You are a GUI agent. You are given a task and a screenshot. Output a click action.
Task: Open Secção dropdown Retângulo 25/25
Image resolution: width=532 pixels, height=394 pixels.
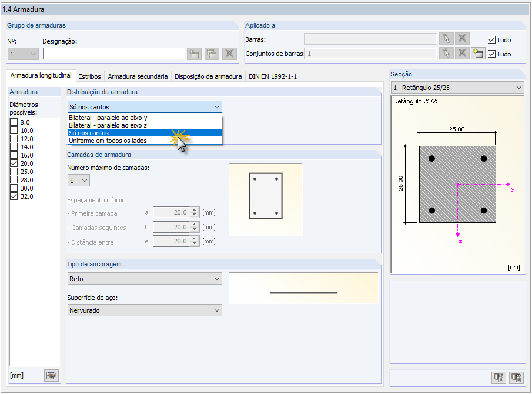457,88
